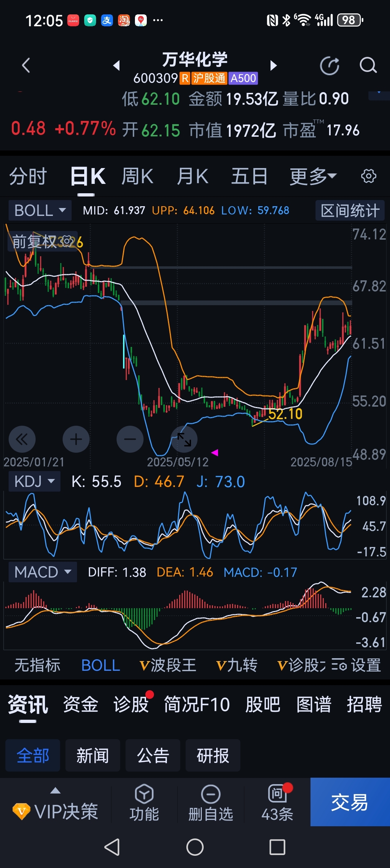This screenshot has width=390, height=868.
Task: Open indicator 设置 at bottom of chart
Action: [x=356, y=665]
